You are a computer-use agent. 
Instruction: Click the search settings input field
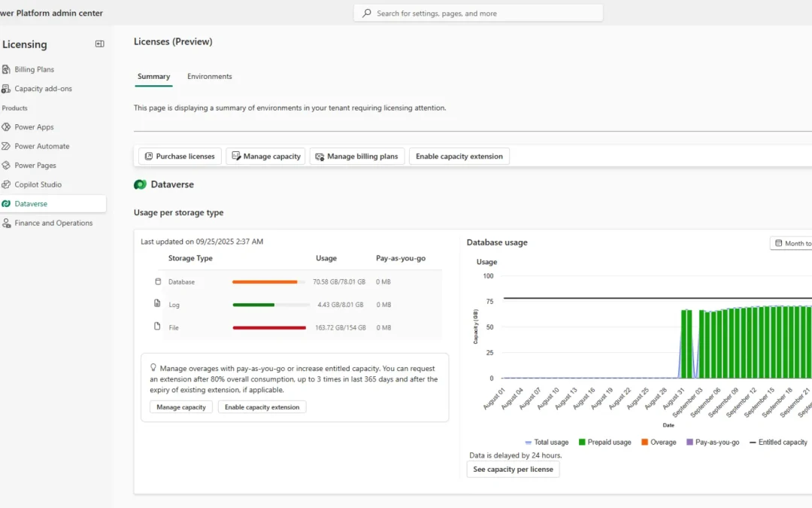coord(478,13)
